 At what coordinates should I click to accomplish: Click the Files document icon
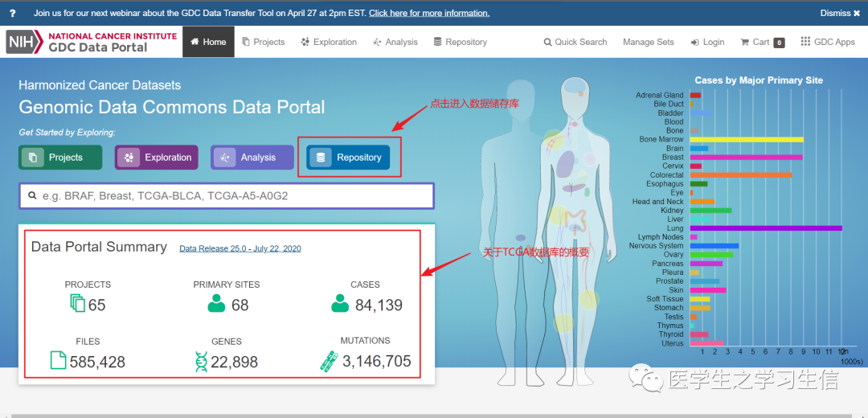pos(58,360)
